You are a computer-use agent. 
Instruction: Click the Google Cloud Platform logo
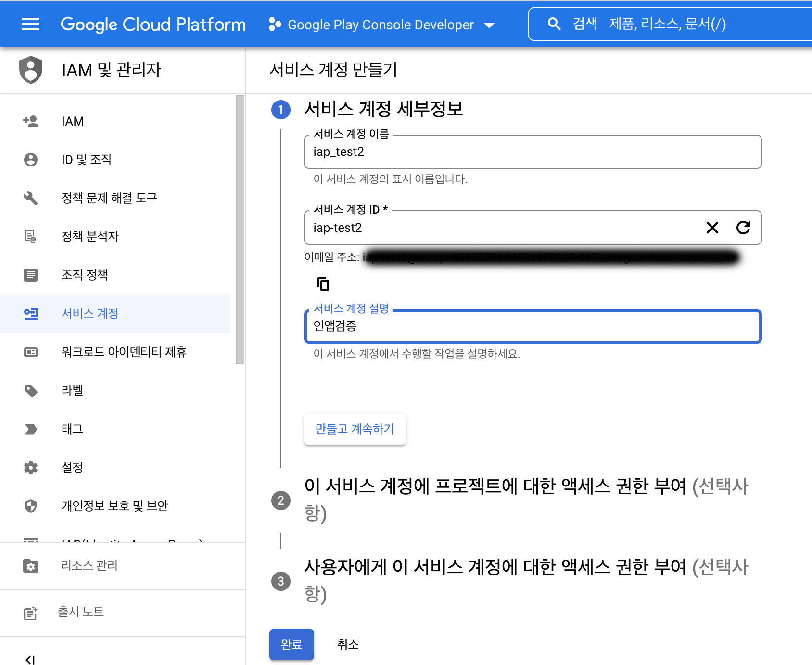(153, 24)
